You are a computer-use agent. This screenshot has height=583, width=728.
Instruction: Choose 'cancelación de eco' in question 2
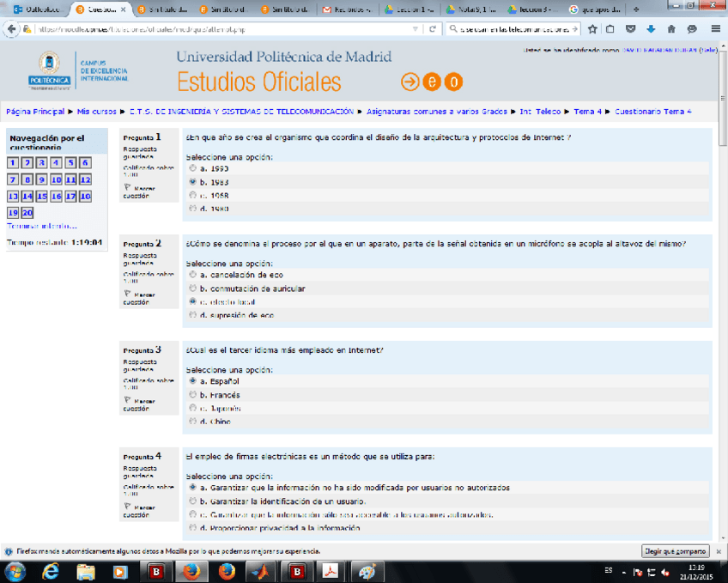pos(192,274)
